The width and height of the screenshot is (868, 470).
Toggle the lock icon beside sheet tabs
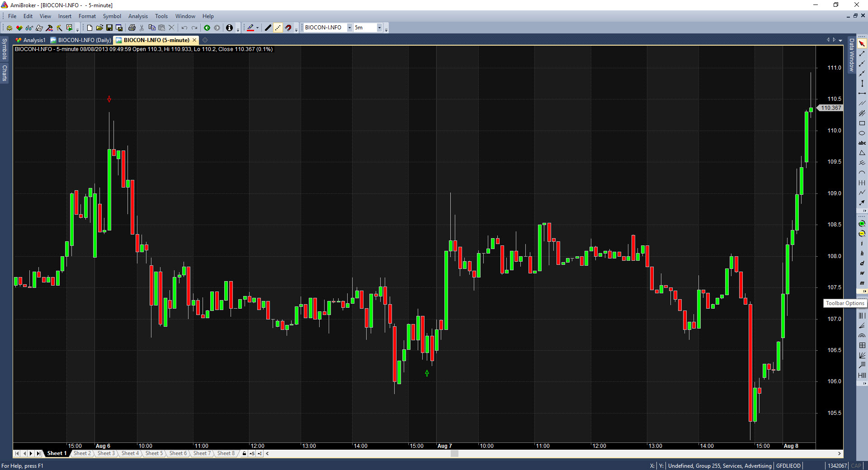click(x=244, y=453)
